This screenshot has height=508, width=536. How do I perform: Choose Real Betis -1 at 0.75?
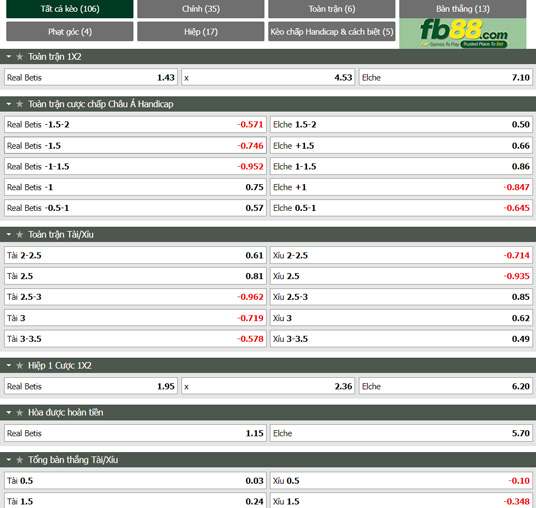(135, 187)
